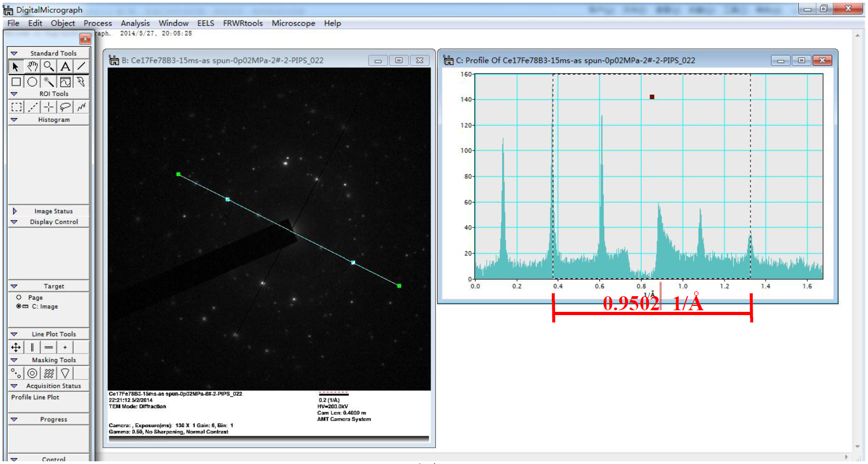868x464 pixels.
Task: Collapse the ROI Tools panel
Action: pyautogui.click(x=14, y=94)
